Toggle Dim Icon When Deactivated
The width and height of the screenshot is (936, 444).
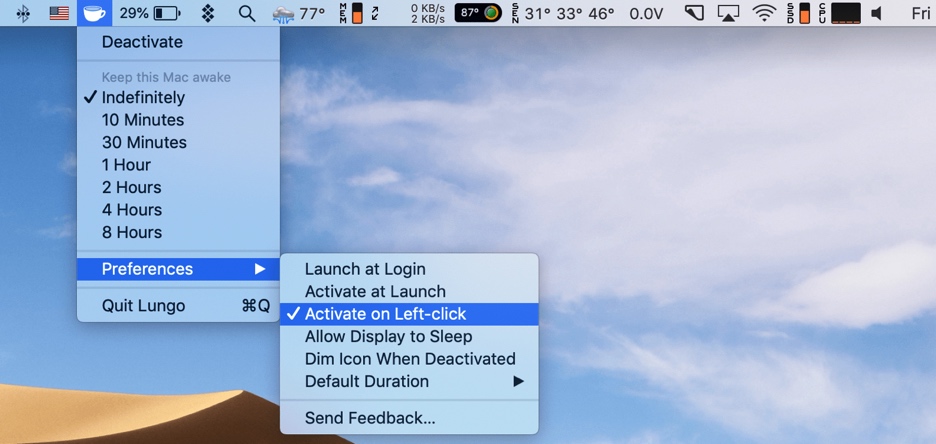(409, 359)
